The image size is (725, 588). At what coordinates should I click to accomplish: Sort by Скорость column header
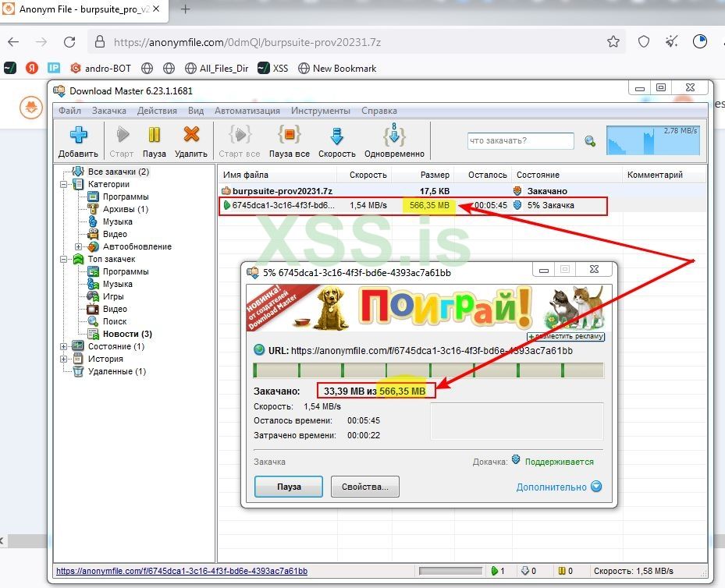click(364, 175)
